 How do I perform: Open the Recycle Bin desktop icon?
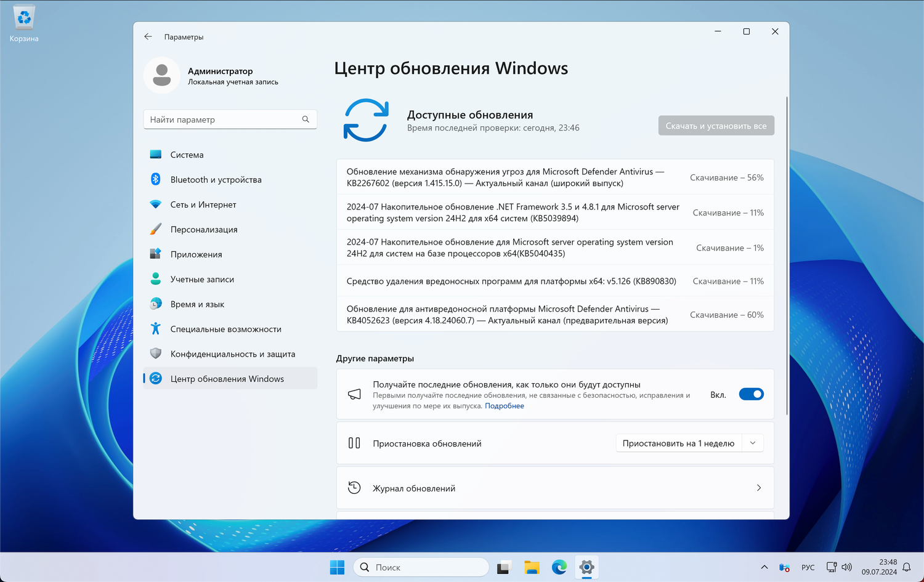[x=24, y=24]
